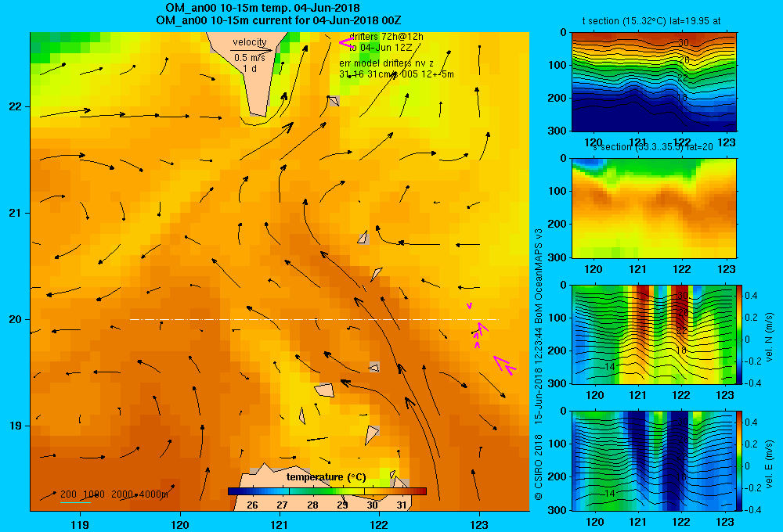Click the -0.4 tick on vel. E colorbar
This screenshot has height=532, width=783.
coord(752,509)
